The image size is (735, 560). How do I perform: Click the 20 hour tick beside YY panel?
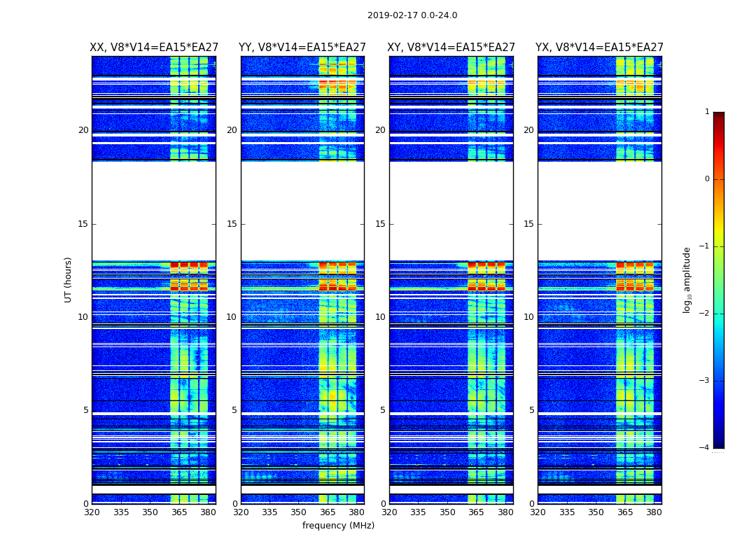pos(231,130)
